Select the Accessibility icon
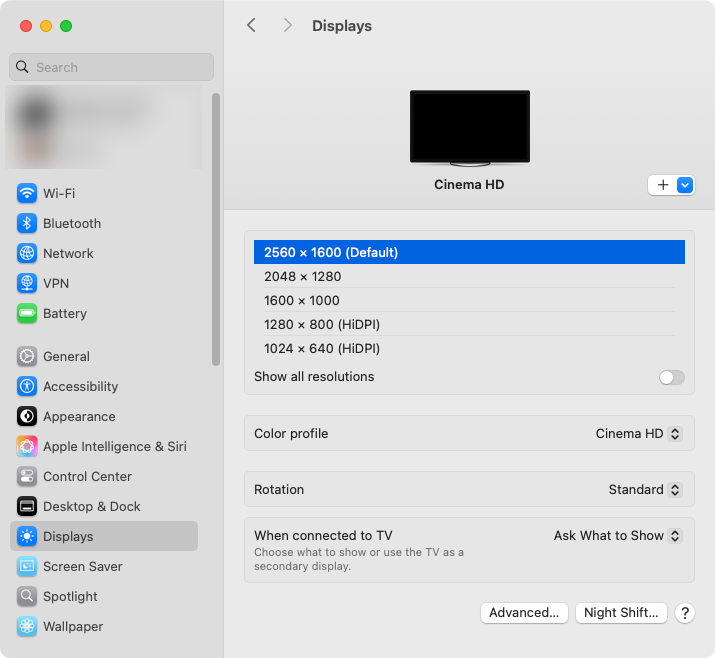Image resolution: width=715 pixels, height=658 pixels. click(x=27, y=386)
